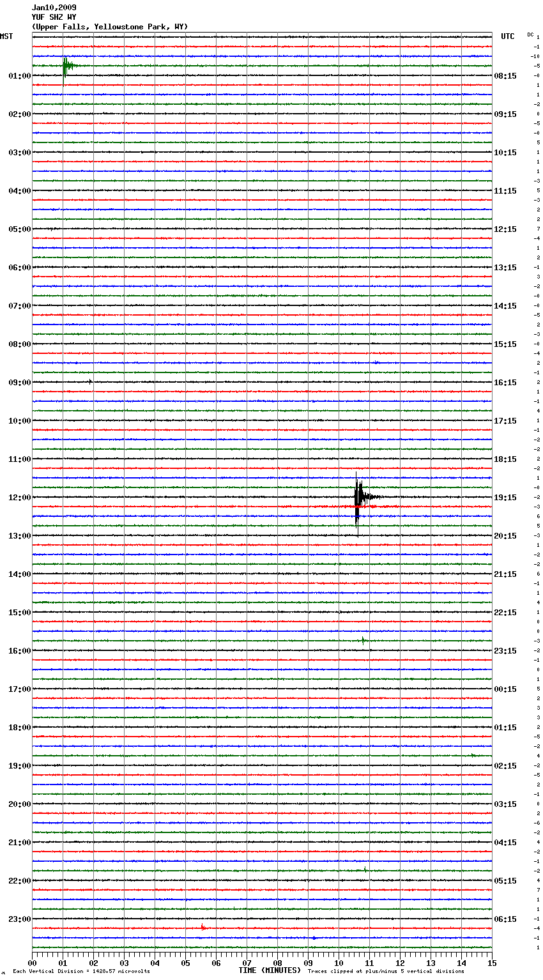The width and height of the screenshot is (543, 980).
Task: Click the 05:00 MST time label
Action: tap(20, 229)
